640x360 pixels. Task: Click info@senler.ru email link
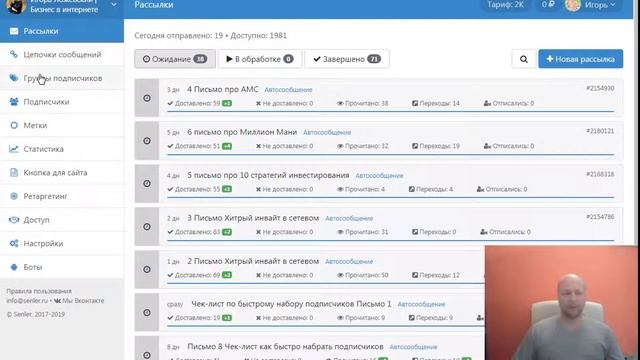pyautogui.click(x=27, y=301)
